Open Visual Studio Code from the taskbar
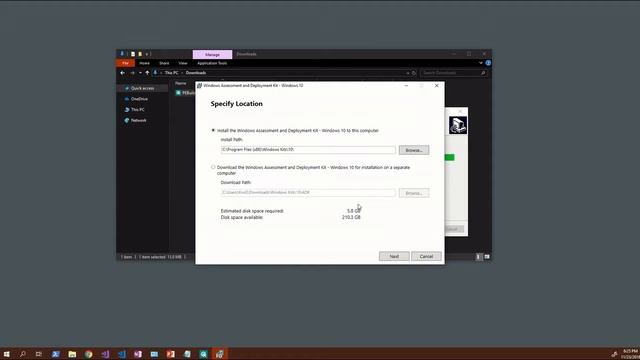This screenshot has height=360, width=640. coord(121,354)
